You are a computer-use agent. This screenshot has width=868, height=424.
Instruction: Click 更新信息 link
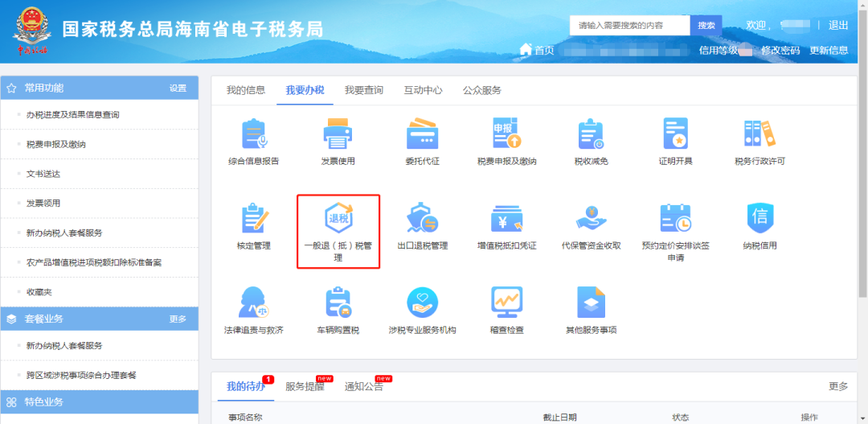[829, 51]
